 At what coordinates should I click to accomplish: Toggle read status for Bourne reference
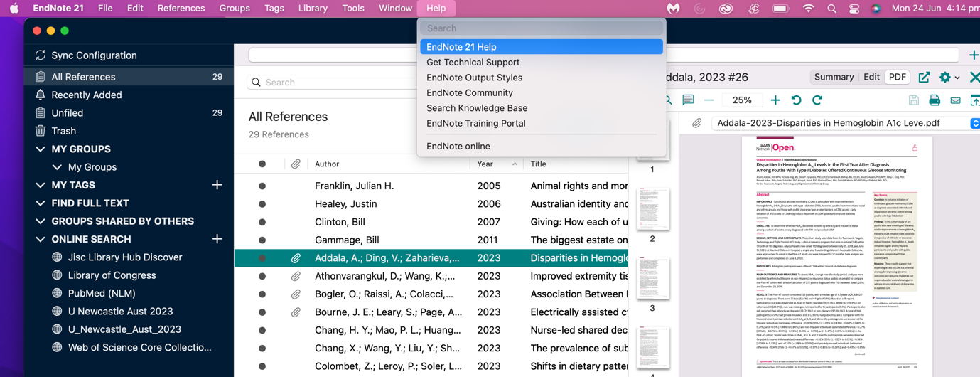point(262,312)
